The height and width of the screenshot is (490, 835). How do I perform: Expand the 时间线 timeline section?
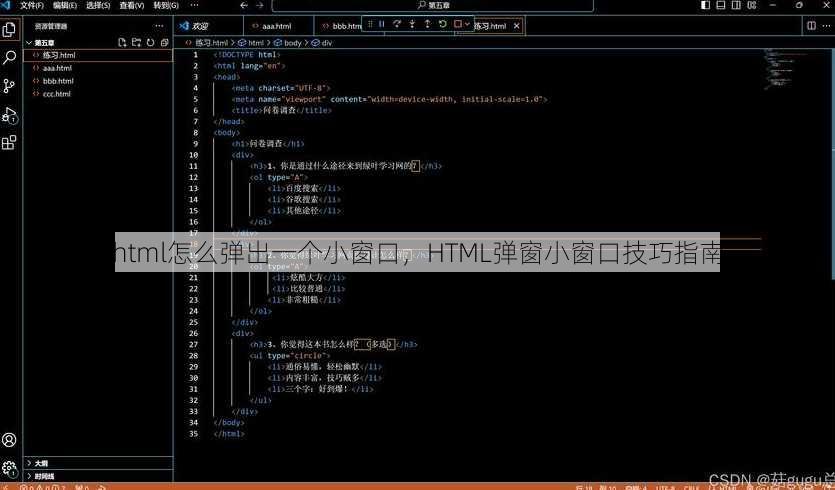point(98,476)
